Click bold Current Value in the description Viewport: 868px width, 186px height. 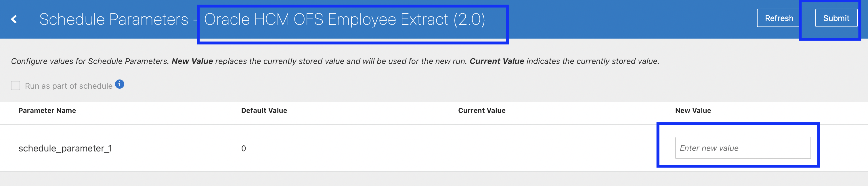(497, 61)
